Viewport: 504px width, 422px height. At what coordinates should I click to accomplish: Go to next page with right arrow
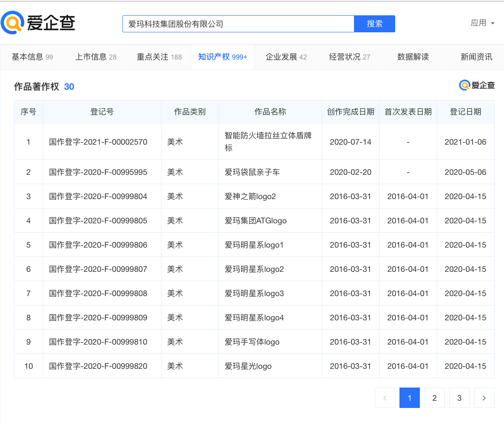[x=484, y=398]
